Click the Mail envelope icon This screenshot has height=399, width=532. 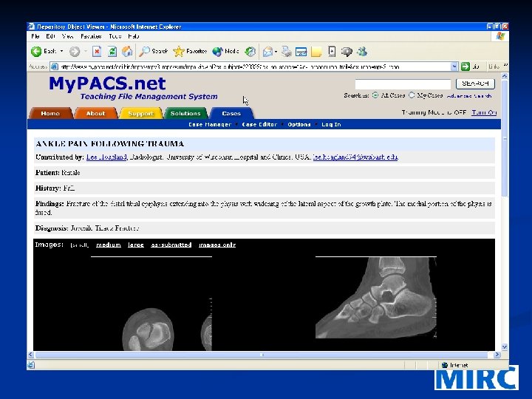[x=267, y=52]
